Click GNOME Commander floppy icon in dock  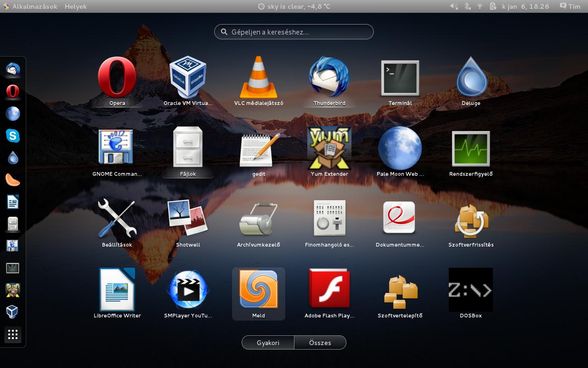13,246
